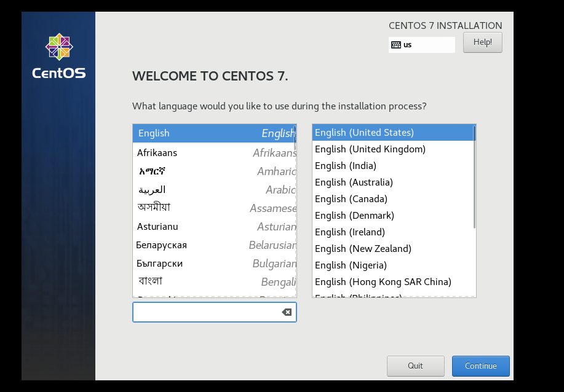Select English (Australia) locale
The height and width of the screenshot is (392, 564).
[354, 182]
